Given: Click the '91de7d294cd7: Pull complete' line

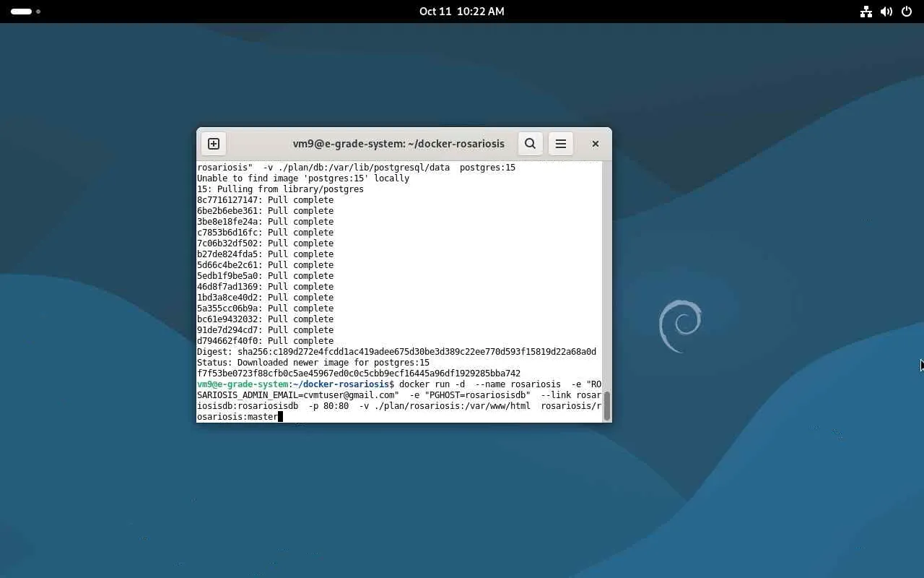Looking at the screenshot, I should [265, 330].
